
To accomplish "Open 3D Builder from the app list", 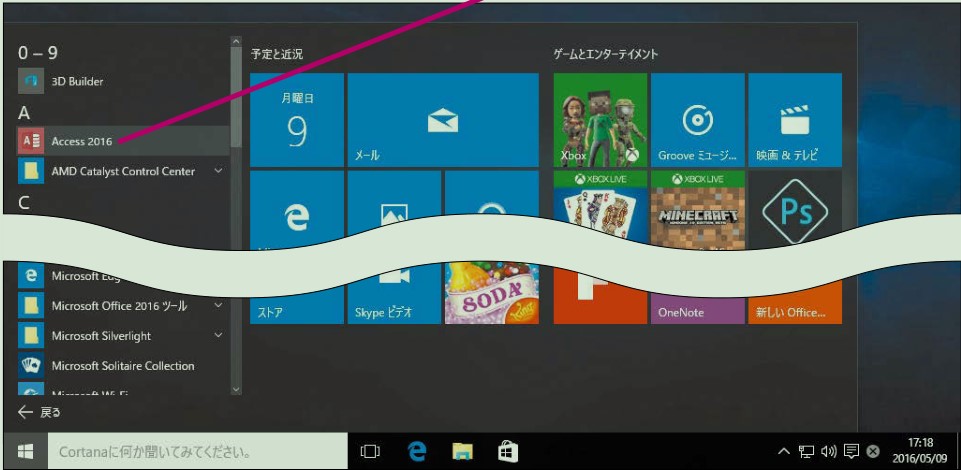I will 123,81.
